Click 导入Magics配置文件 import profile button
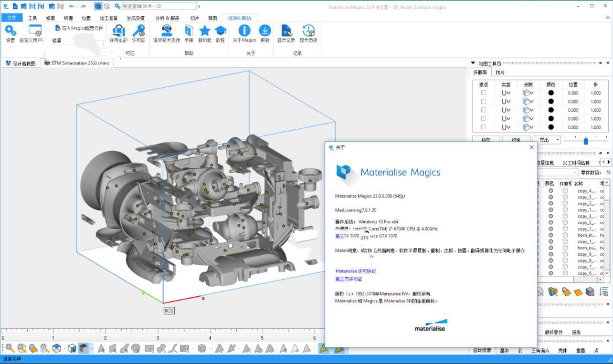The width and height of the screenshot is (613, 364). coord(79,28)
